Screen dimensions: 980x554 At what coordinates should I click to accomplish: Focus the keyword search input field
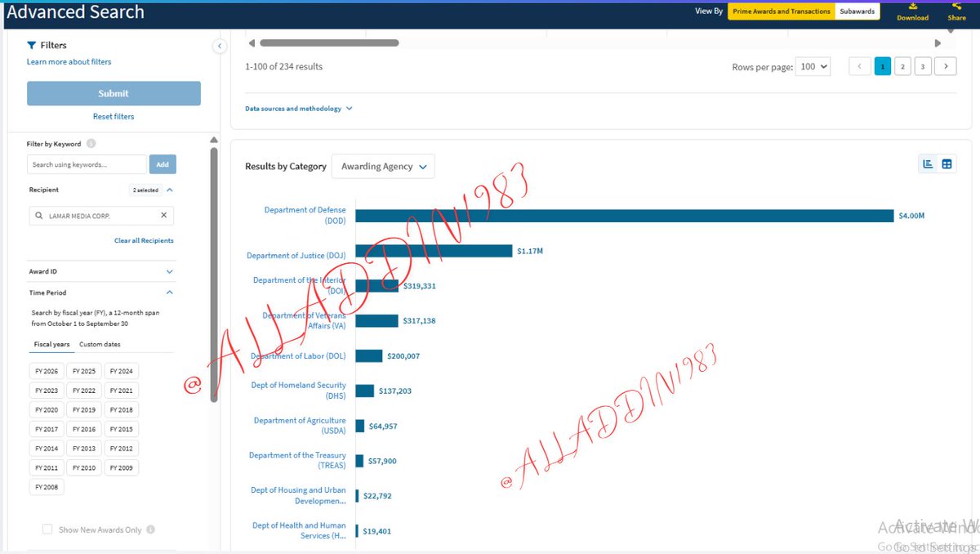coord(87,164)
